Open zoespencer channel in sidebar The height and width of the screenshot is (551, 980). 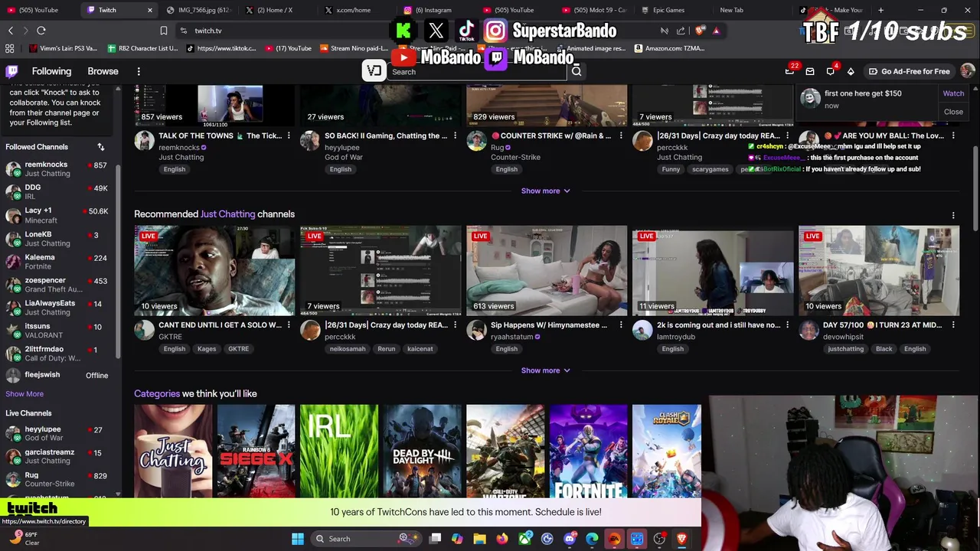pos(57,285)
